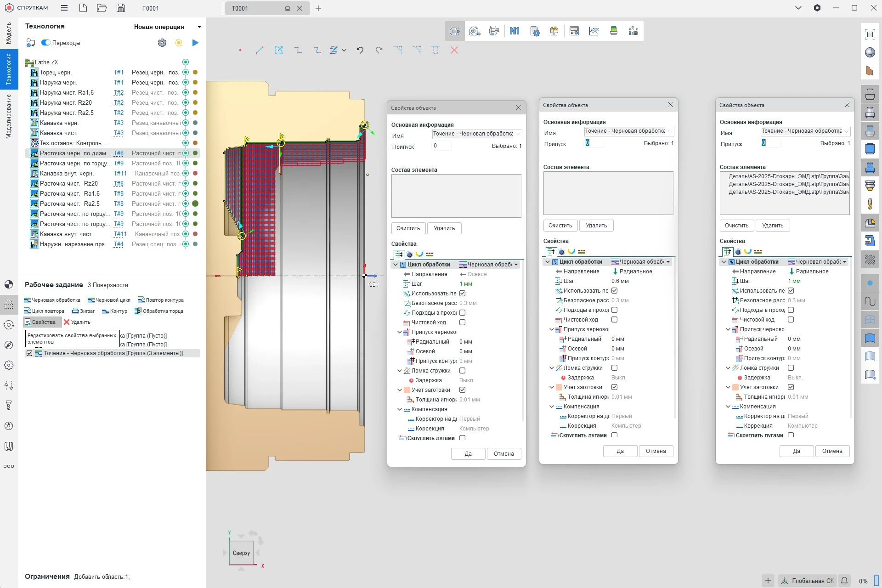
Task: Click the tape measure tool icon
Action: click(x=475, y=31)
